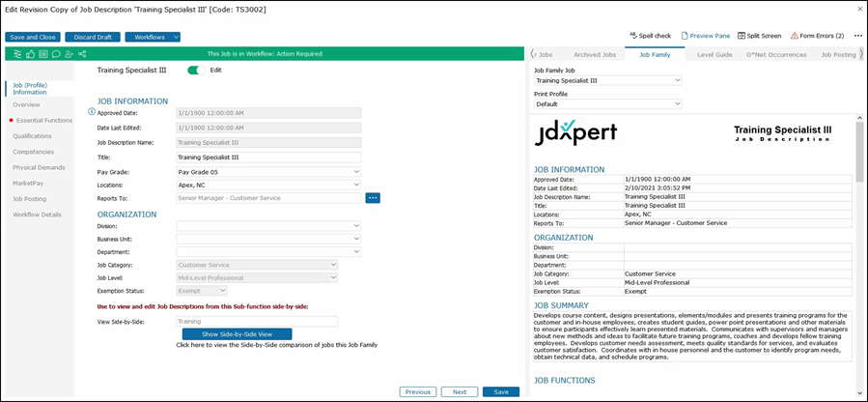This screenshot has width=868, height=402.
Task: Click the add user icon
Action: 69,54
